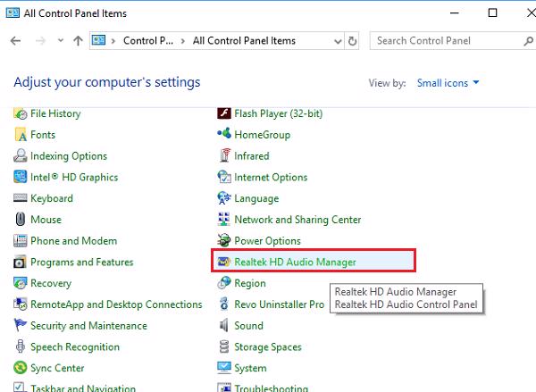Go back with the Back arrow
536x392 pixels.
click(15, 41)
